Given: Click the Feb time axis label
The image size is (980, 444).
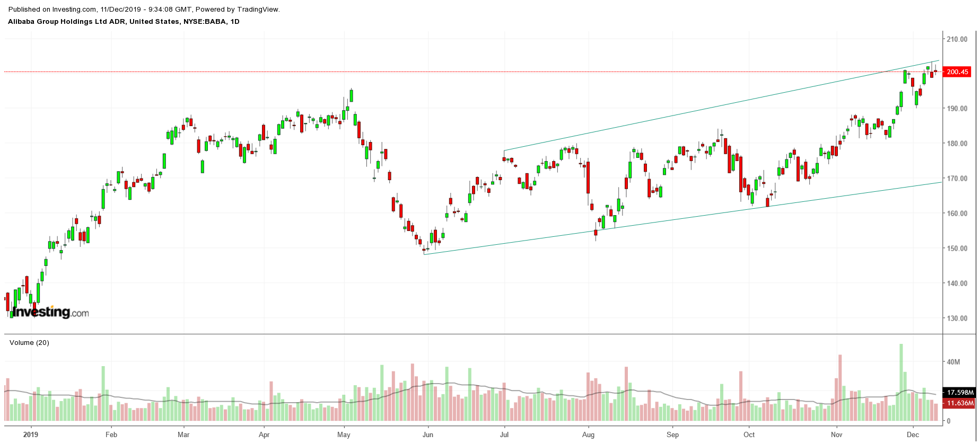Looking at the screenshot, I should (111, 434).
